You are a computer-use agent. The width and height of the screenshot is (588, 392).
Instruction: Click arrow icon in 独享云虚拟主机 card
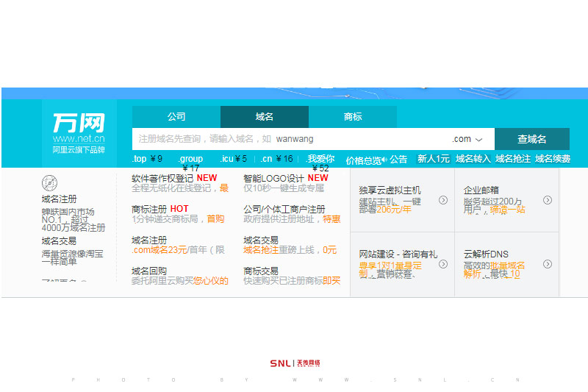[x=443, y=200]
